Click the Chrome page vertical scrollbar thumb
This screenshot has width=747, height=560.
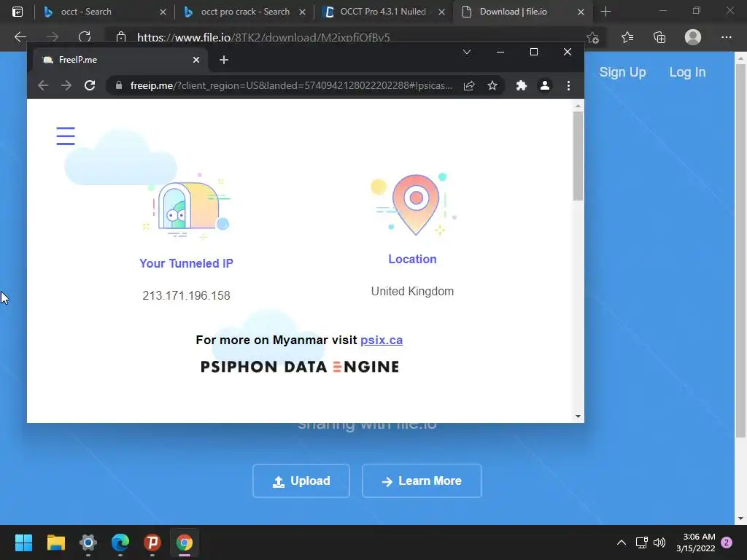[578, 156]
